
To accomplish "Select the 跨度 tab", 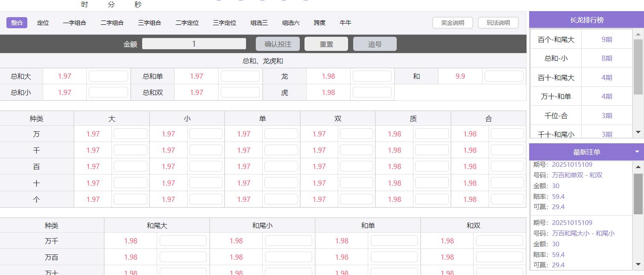I will point(319,23).
